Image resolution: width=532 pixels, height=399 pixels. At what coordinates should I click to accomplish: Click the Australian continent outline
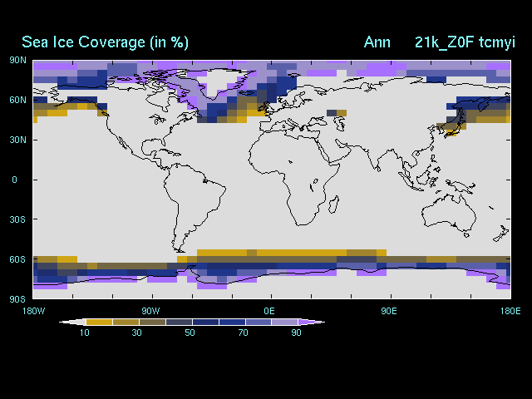(450, 212)
